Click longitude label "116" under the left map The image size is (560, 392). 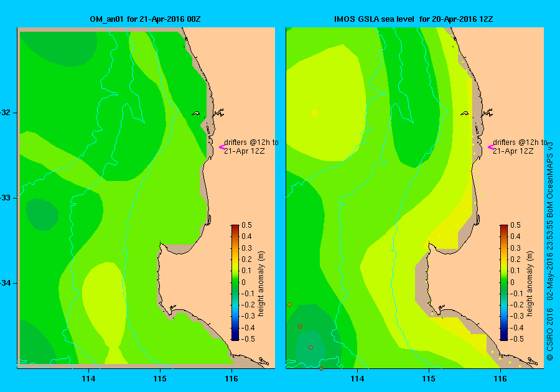(x=231, y=379)
